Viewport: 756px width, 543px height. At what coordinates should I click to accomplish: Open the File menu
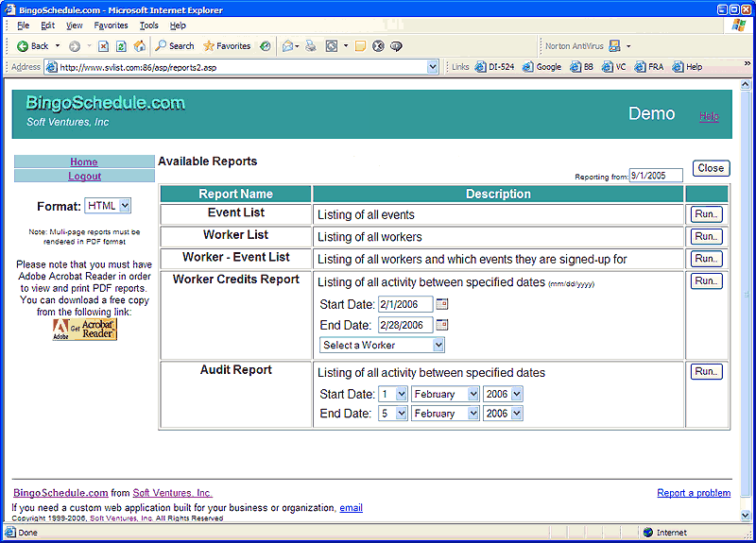click(23, 25)
